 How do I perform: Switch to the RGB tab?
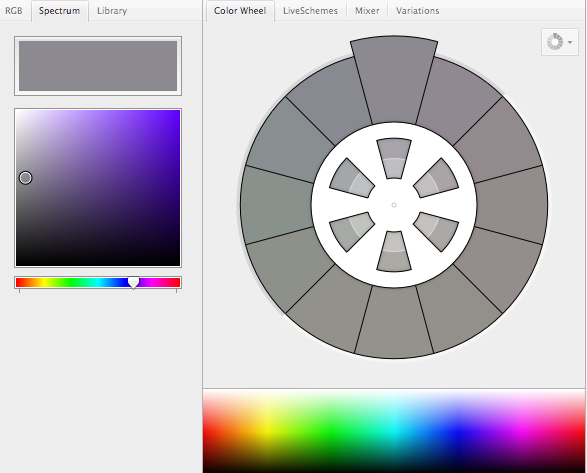14,11
